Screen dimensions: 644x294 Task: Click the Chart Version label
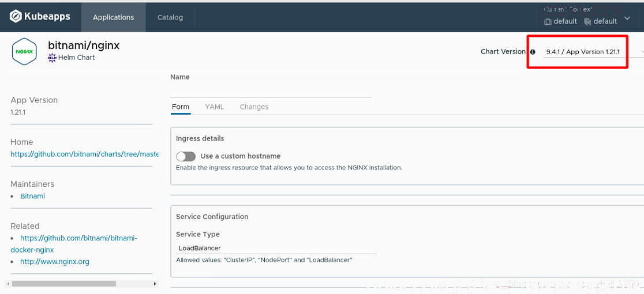(x=503, y=52)
